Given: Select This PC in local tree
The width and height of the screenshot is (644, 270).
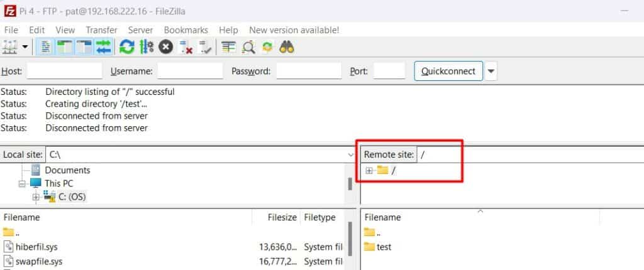Looking at the screenshot, I should pyautogui.click(x=58, y=183).
